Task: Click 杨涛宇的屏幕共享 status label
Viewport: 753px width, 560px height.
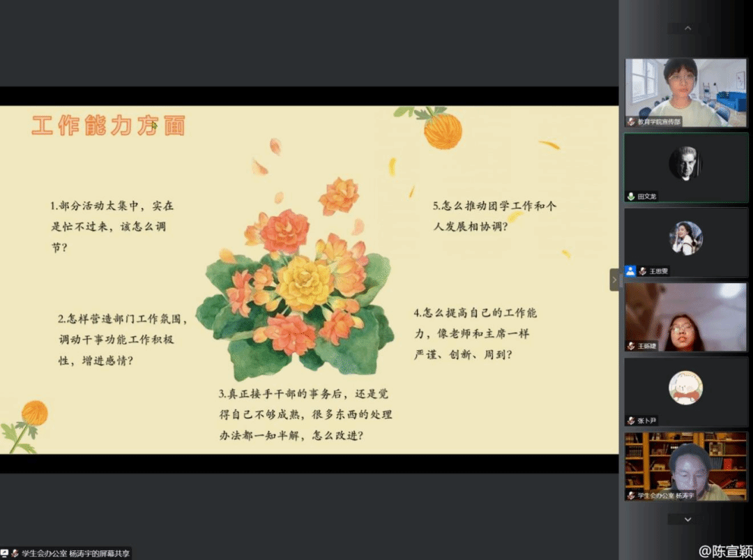Action: coord(75,553)
